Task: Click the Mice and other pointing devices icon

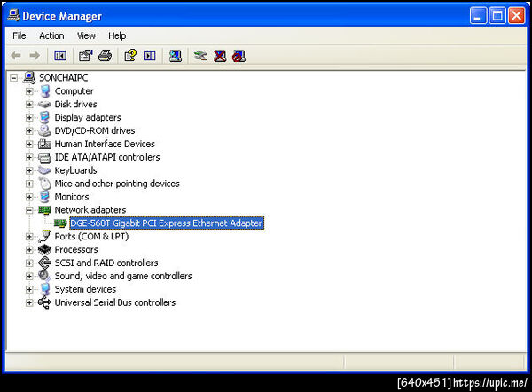Action: coord(45,184)
